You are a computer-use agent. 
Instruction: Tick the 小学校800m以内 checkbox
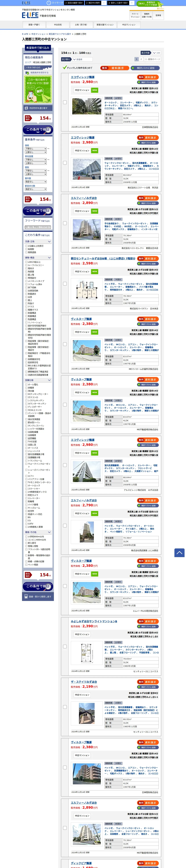click(x=26, y=537)
